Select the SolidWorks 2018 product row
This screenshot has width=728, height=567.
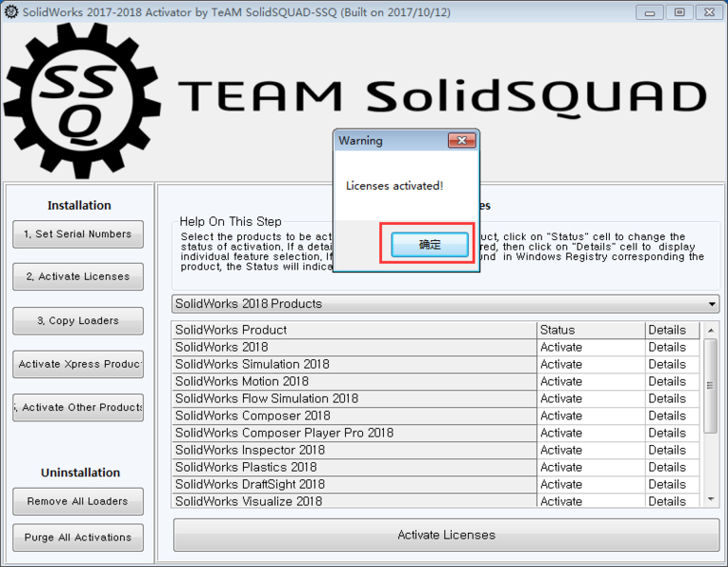tap(355, 347)
